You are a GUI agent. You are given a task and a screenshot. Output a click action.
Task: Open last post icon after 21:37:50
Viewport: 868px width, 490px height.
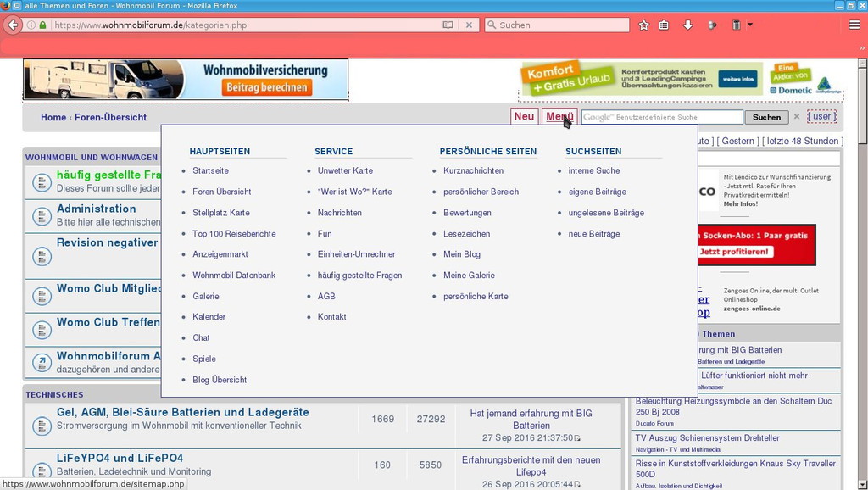576,438
